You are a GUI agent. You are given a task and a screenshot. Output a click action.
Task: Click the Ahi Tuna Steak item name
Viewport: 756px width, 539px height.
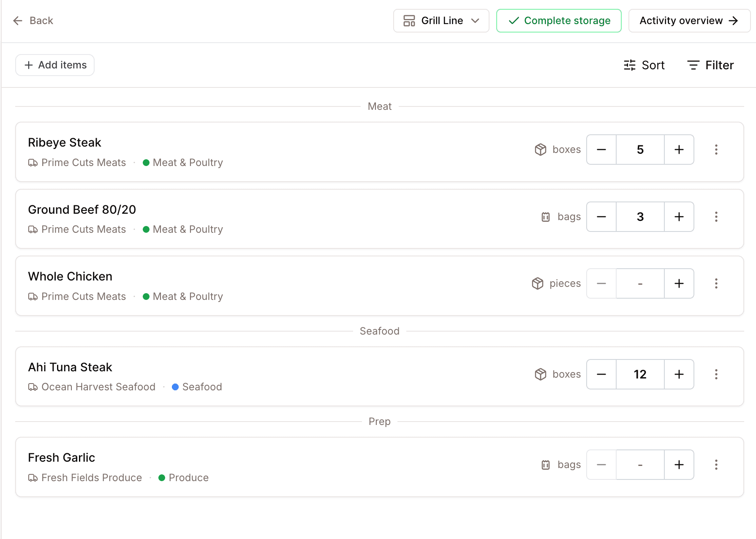pyautogui.click(x=70, y=367)
